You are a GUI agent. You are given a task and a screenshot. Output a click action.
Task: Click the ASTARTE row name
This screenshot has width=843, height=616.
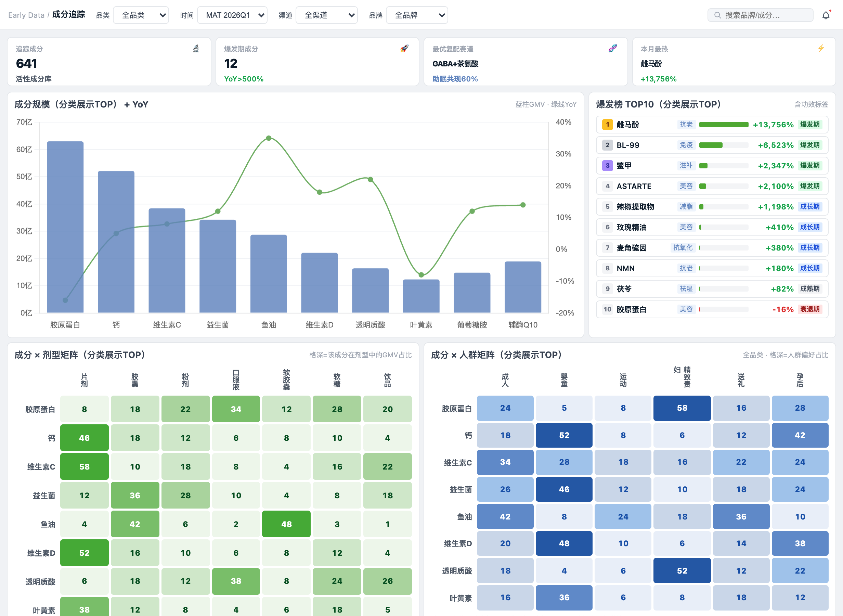coord(634,186)
